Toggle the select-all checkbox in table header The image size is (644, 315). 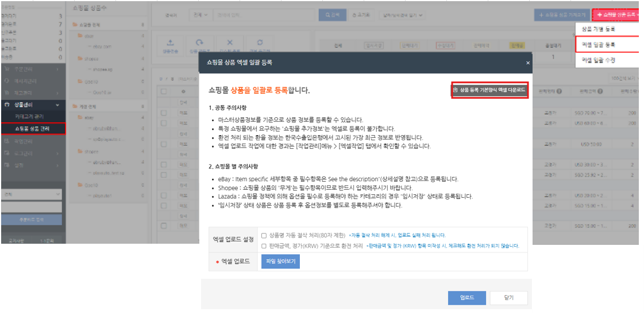164,91
